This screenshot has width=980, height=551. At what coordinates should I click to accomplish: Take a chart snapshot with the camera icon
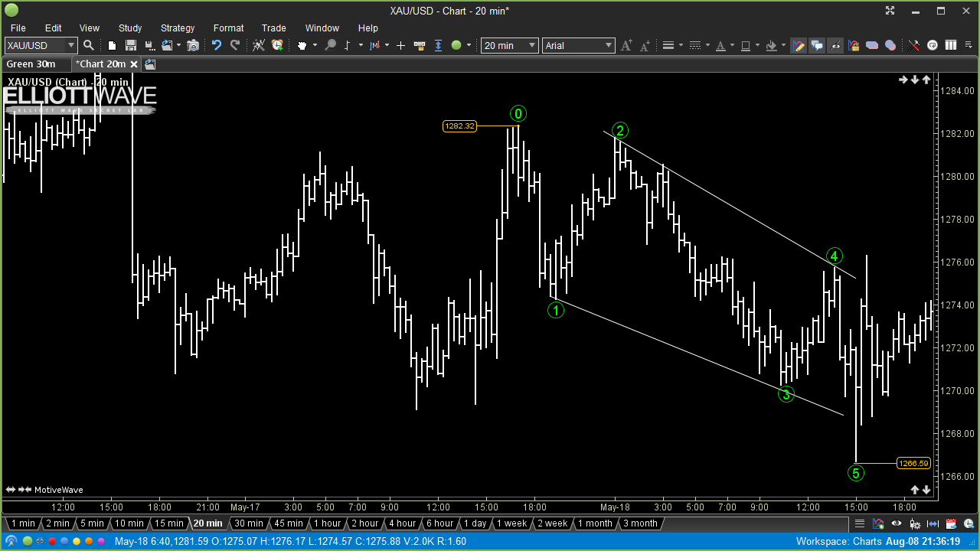coord(194,45)
